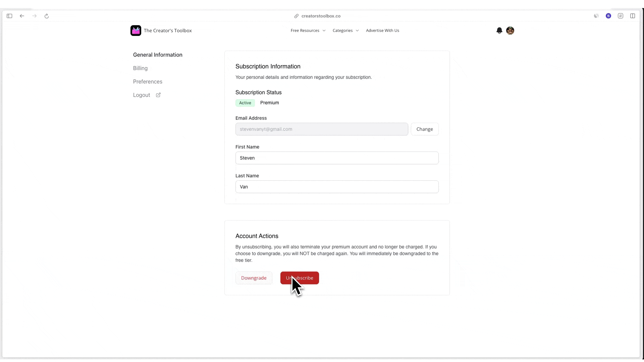Reload the page with refresh icon

tap(47, 16)
